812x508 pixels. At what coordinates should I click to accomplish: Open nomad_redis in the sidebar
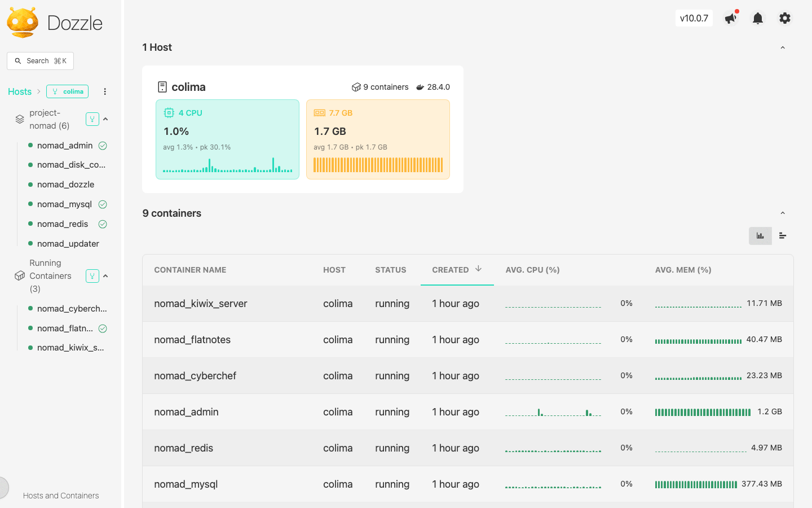[63, 224]
